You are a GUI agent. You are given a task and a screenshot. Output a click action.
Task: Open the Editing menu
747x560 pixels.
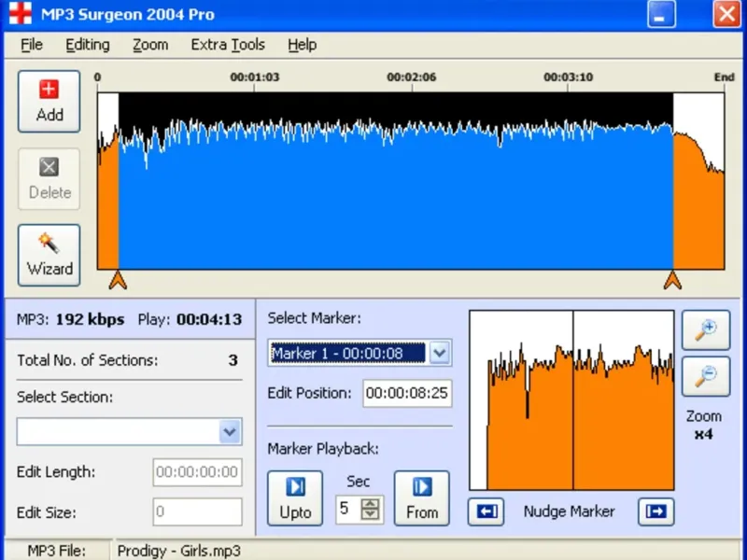tap(88, 45)
